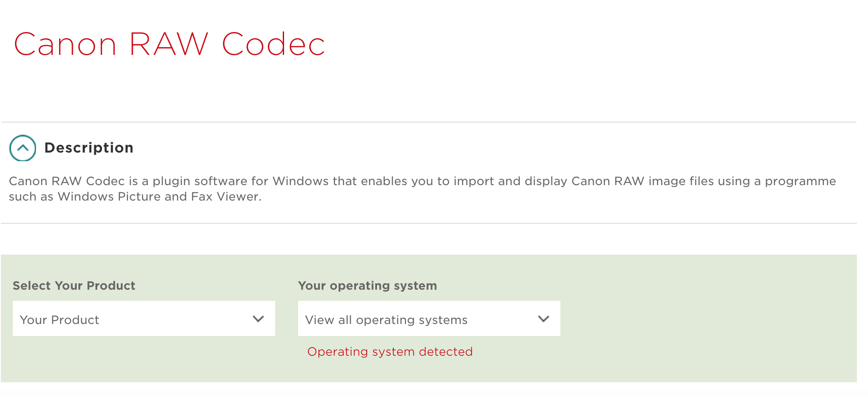The image size is (868, 396).
Task: Click the word programme in the description
Action: pyautogui.click(x=800, y=181)
